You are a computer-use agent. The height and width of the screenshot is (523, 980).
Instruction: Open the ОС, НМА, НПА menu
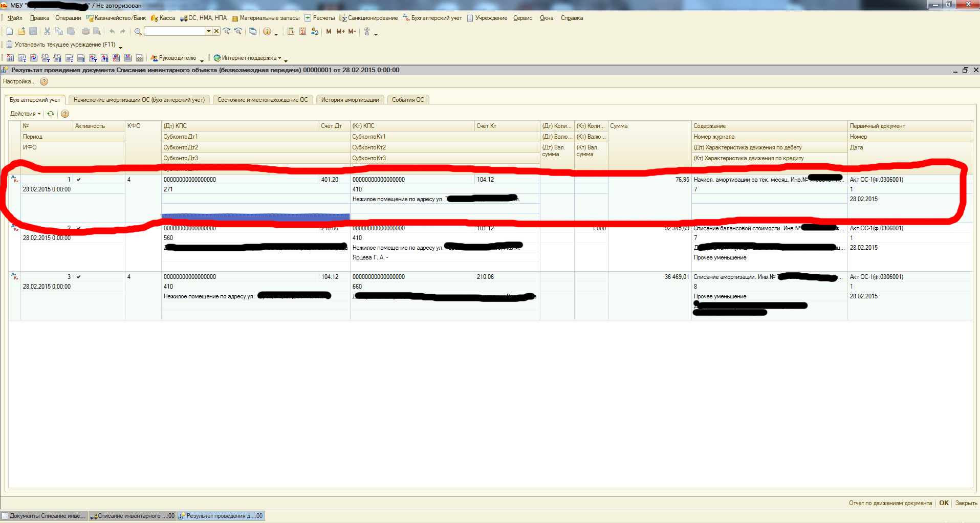click(x=203, y=18)
